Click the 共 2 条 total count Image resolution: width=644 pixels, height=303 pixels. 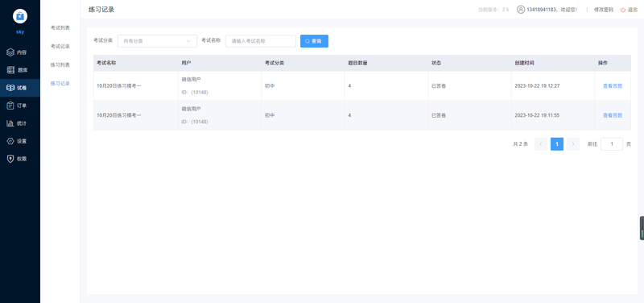click(520, 144)
